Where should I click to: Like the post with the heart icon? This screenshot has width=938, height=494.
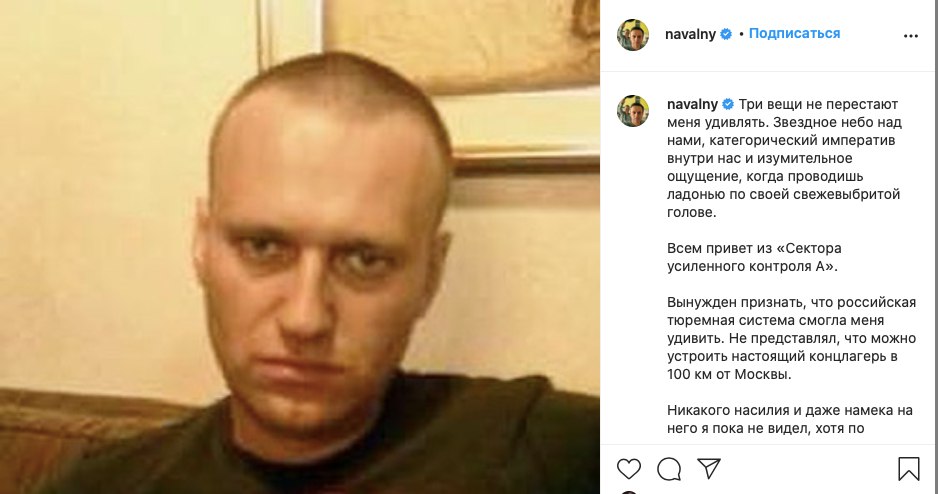(x=629, y=469)
